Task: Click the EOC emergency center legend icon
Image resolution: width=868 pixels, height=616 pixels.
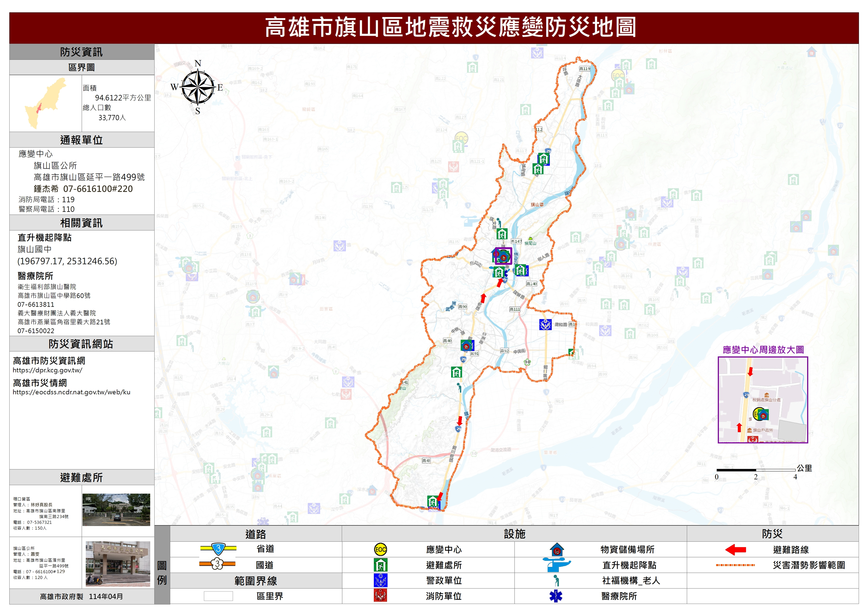Action: 380,549
